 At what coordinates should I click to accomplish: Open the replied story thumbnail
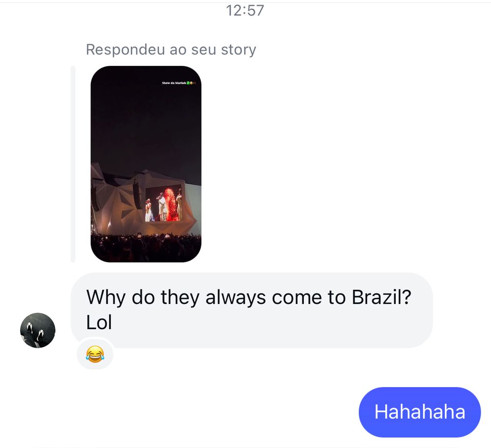tap(146, 164)
